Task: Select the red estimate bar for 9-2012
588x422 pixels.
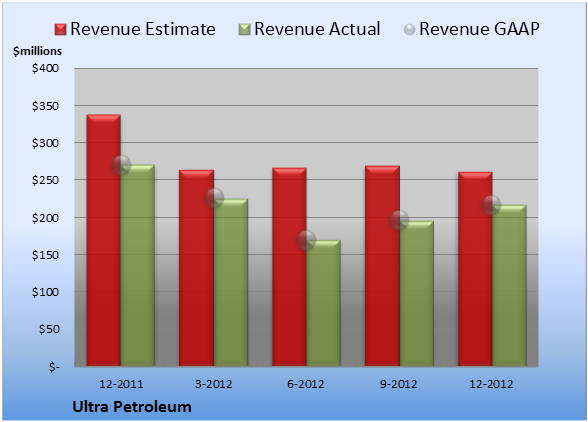Action: [382, 266]
